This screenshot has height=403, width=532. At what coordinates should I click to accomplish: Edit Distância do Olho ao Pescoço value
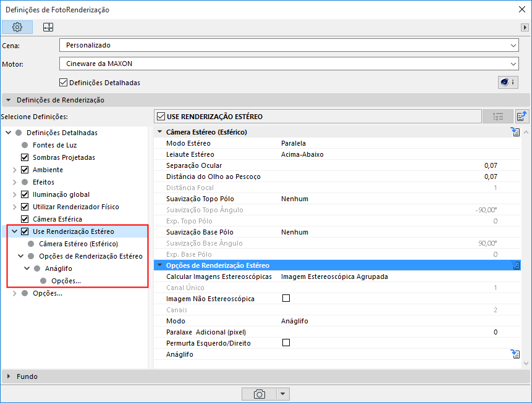(x=491, y=177)
